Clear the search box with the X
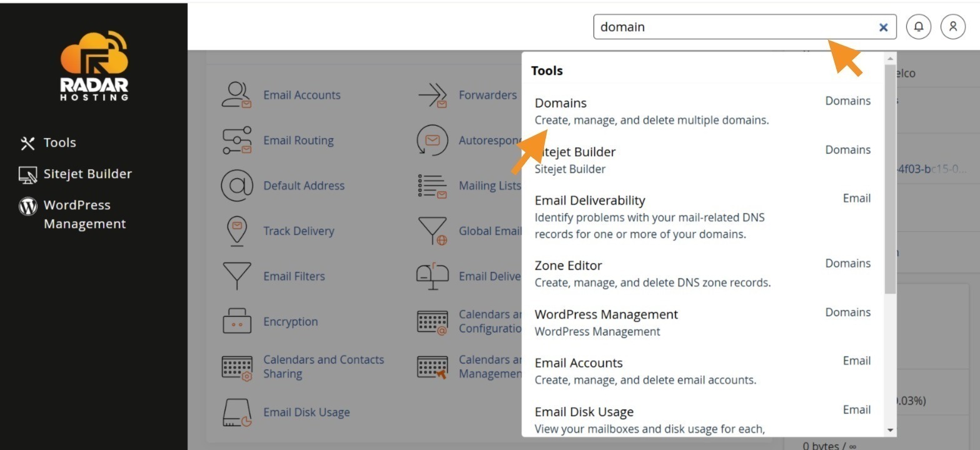 883,27
